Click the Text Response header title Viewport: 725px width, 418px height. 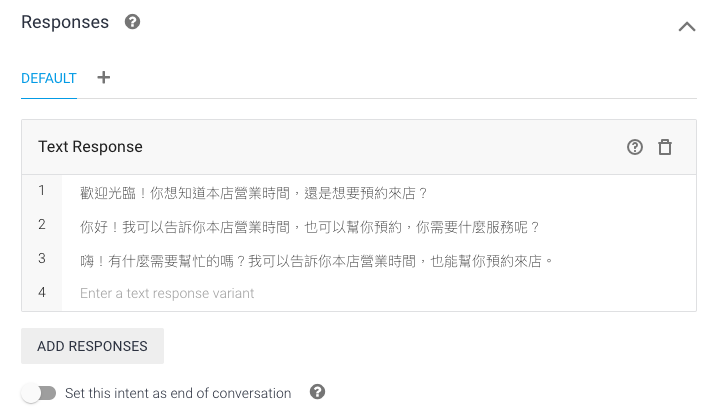pyautogui.click(x=90, y=147)
